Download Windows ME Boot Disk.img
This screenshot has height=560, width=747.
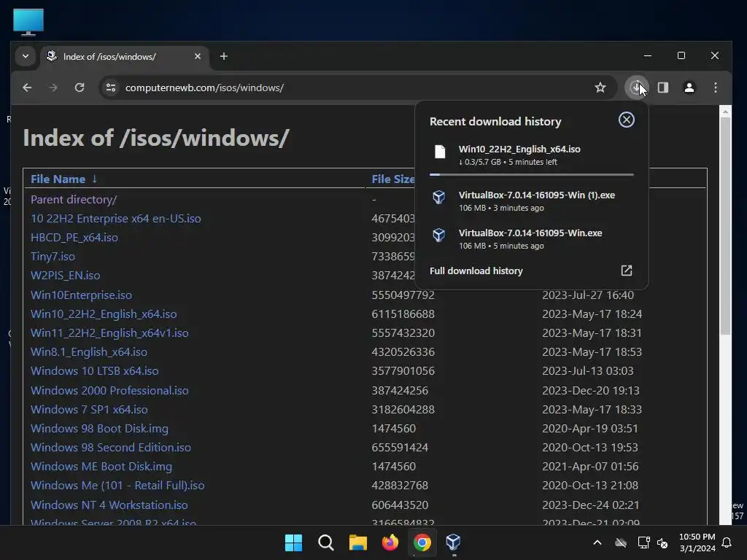coord(101,467)
